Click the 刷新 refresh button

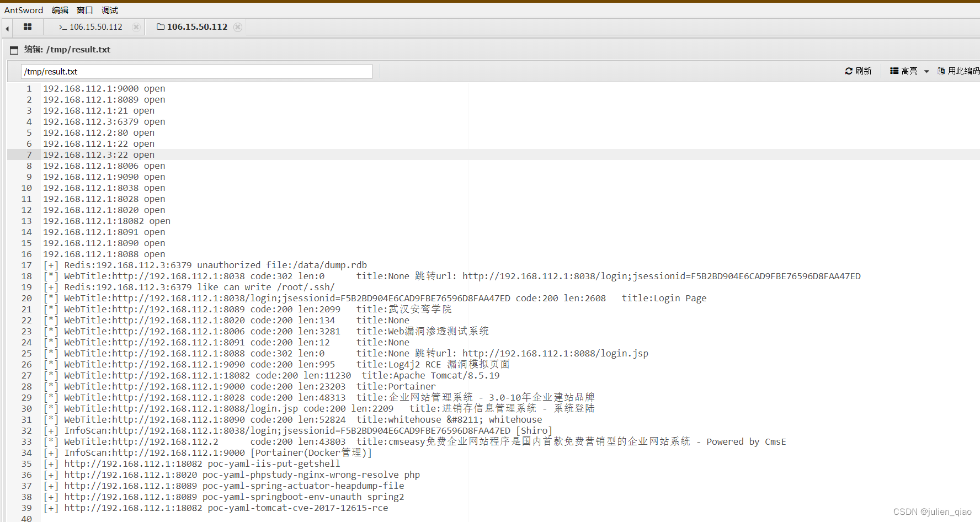pos(858,71)
